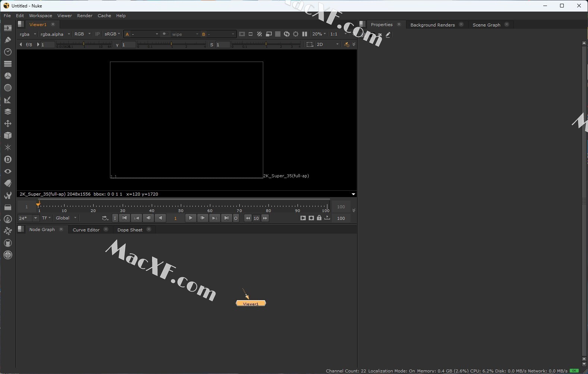The height and width of the screenshot is (374, 588).
Task: Open the ToolSets wrench icon
Action: (x=7, y=195)
